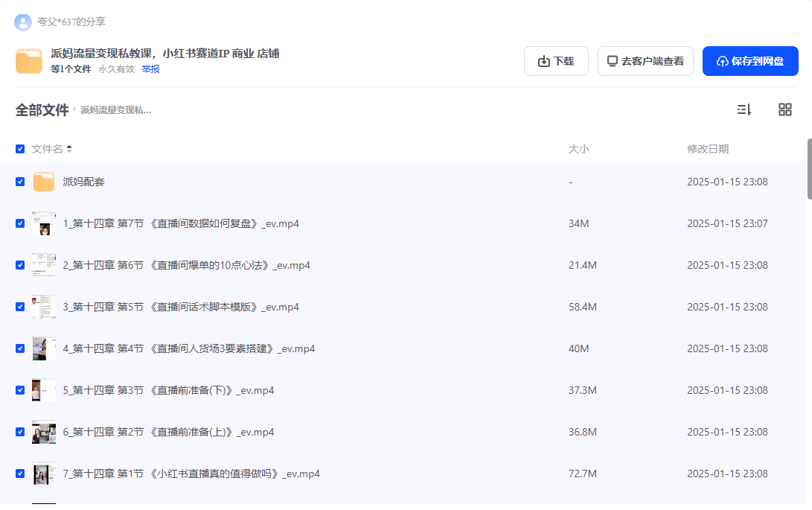Click the vertical scrollbar thumb

tap(810, 169)
